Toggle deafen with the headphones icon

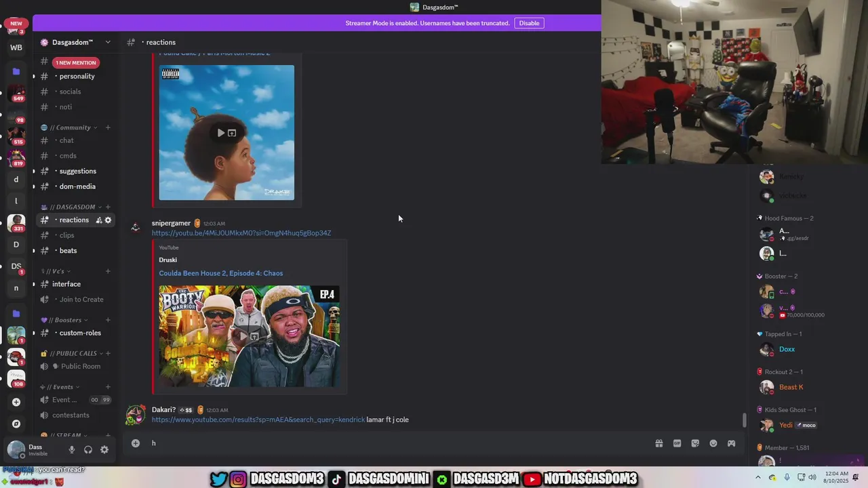pyautogui.click(x=88, y=449)
